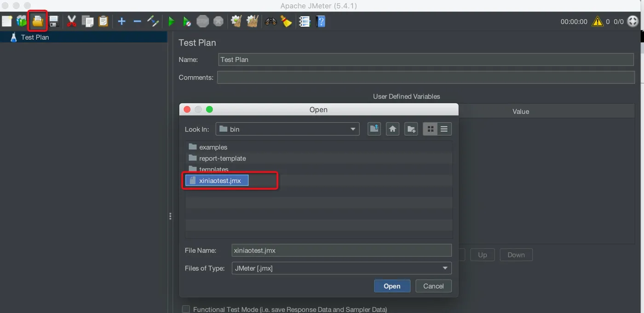
Task: Click Start no pauses icon
Action: tap(187, 21)
